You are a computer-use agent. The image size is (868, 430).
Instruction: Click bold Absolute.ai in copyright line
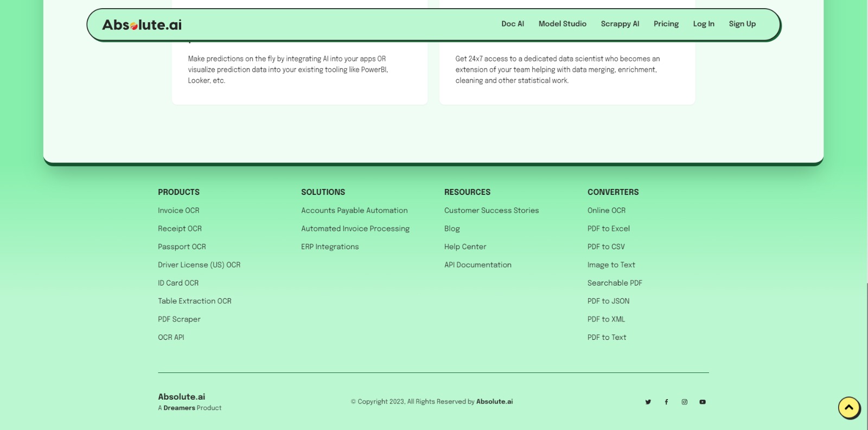pos(494,402)
